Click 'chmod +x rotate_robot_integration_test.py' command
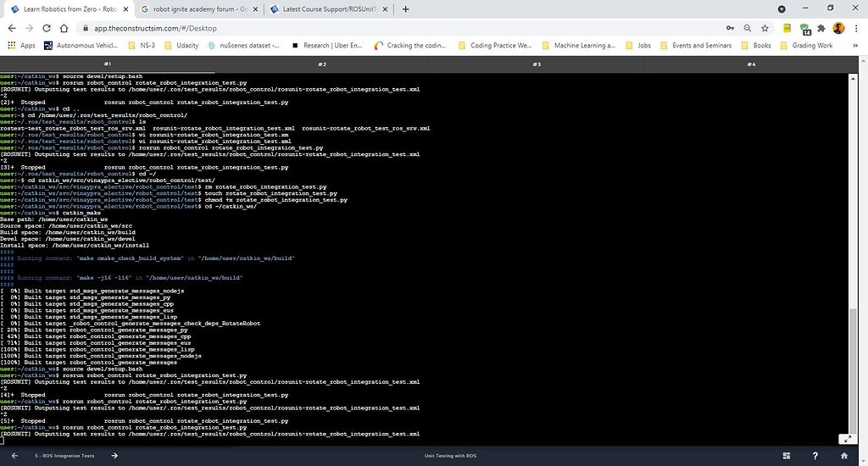This screenshot has width=868, height=466. point(276,200)
